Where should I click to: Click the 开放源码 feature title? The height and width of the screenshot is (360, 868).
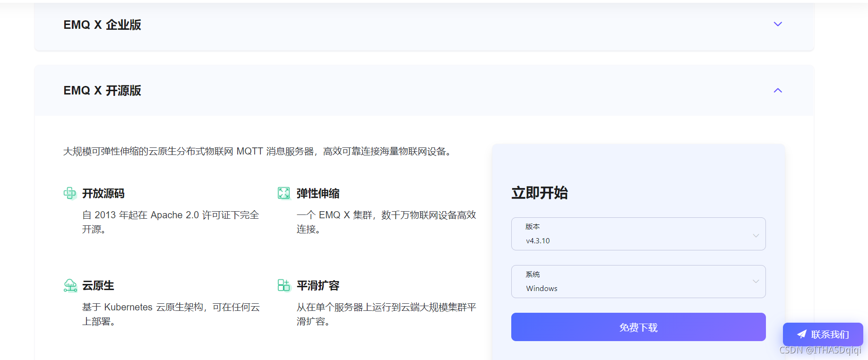tap(103, 193)
